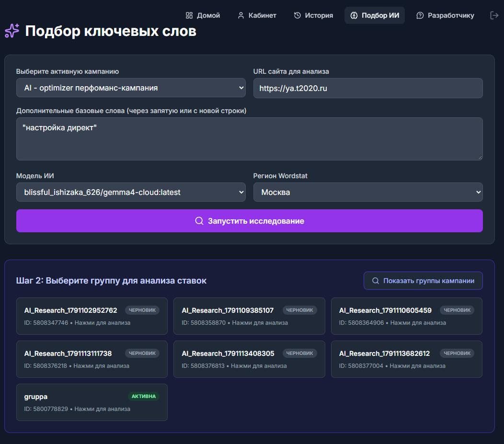The image size is (504, 444).
Task: Click the ЧЕРНОВИК badge on AI_Research_1791102952762
Action: [x=142, y=310]
